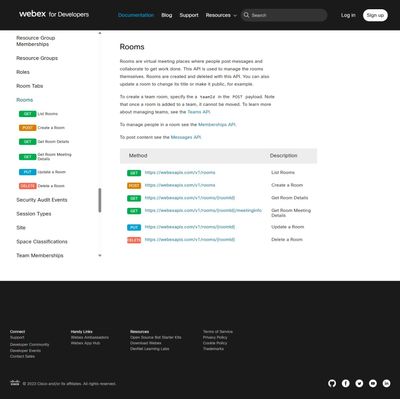Click the webex for Developers logo
The width and height of the screenshot is (400, 399).
click(x=54, y=14)
